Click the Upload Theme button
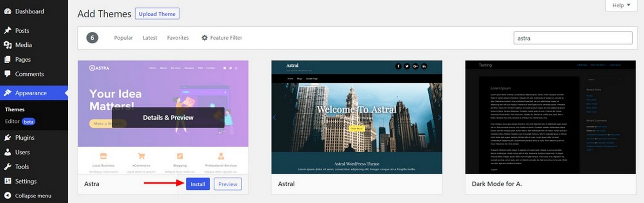The height and width of the screenshot is (203, 644). 157,14
